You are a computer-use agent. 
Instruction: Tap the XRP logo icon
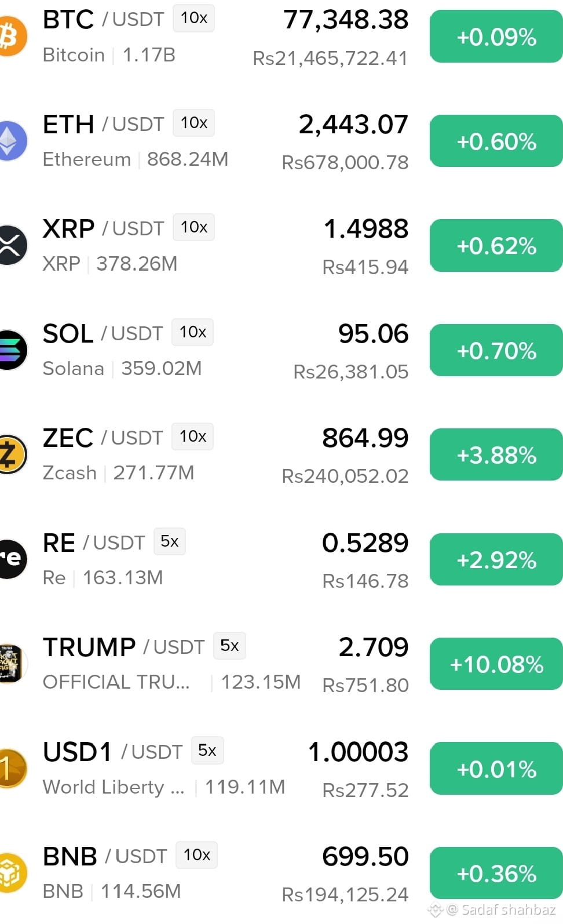click(13, 245)
